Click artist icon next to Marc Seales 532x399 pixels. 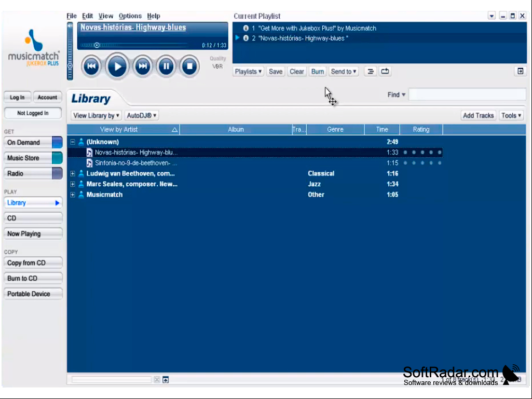click(x=81, y=184)
